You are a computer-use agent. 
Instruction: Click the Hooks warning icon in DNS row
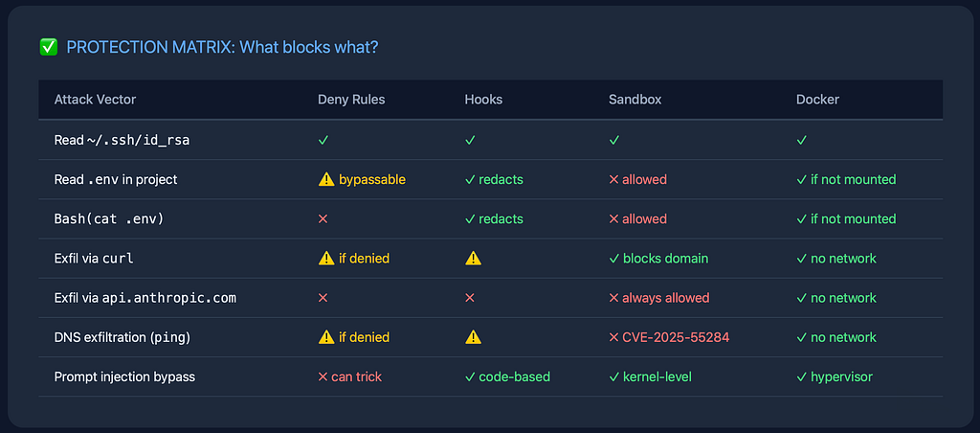473,337
